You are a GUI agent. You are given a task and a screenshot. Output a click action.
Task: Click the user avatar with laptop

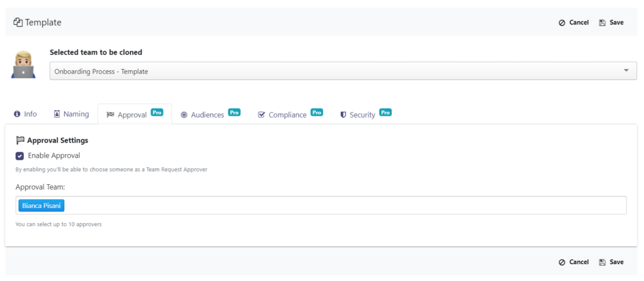(x=23, y=65)
